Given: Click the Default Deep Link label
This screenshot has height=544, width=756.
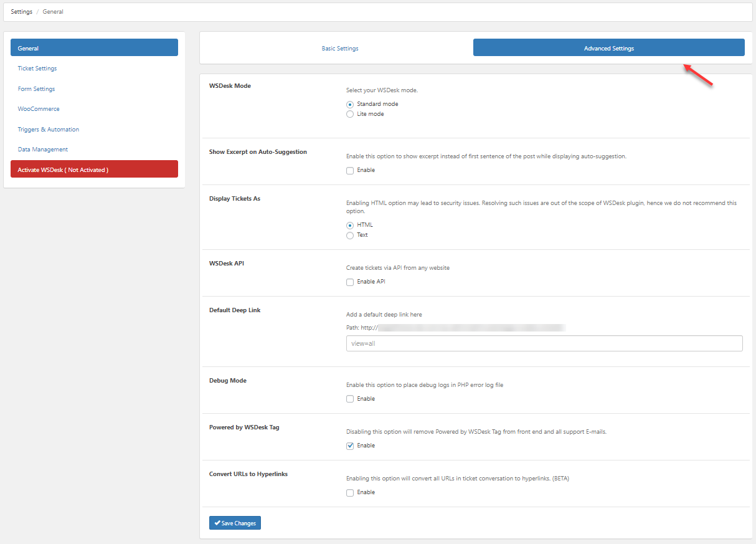Looking at the screenshot, I should tap(235, 310).
